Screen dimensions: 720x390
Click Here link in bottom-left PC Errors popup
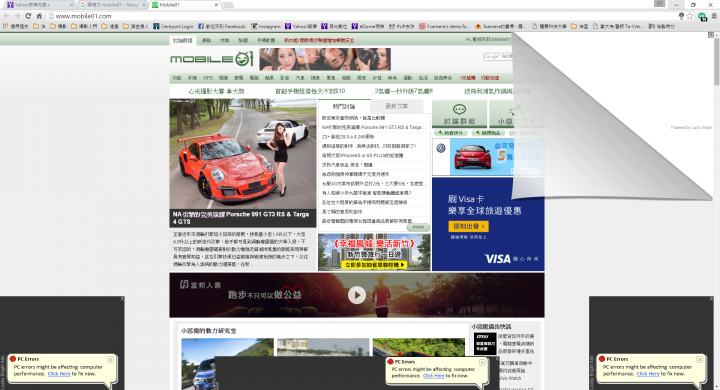(x=59, y=374)
